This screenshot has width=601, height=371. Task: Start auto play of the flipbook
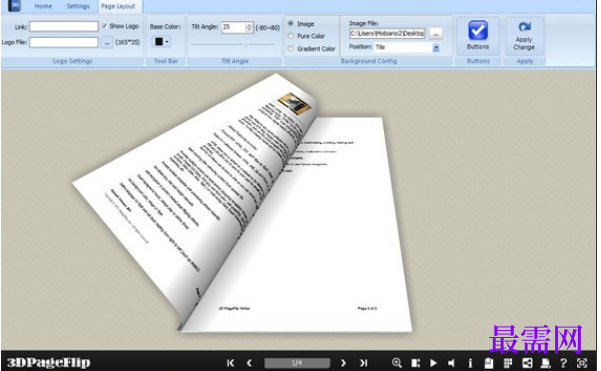point(433,363)
